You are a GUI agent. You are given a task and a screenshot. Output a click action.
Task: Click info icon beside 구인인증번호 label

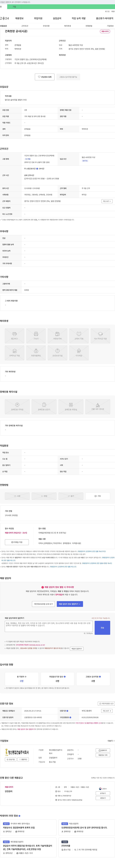click(x=70, y=717)
